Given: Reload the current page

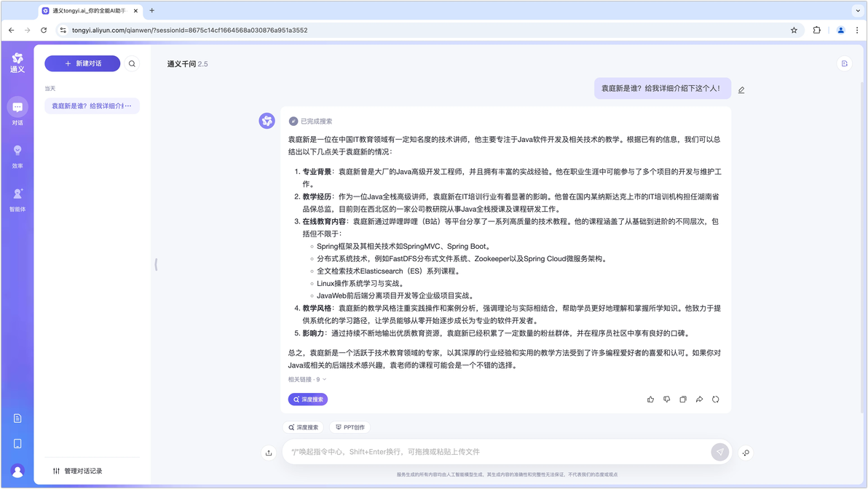Looking at the screenshot, I should coord(44,31).
